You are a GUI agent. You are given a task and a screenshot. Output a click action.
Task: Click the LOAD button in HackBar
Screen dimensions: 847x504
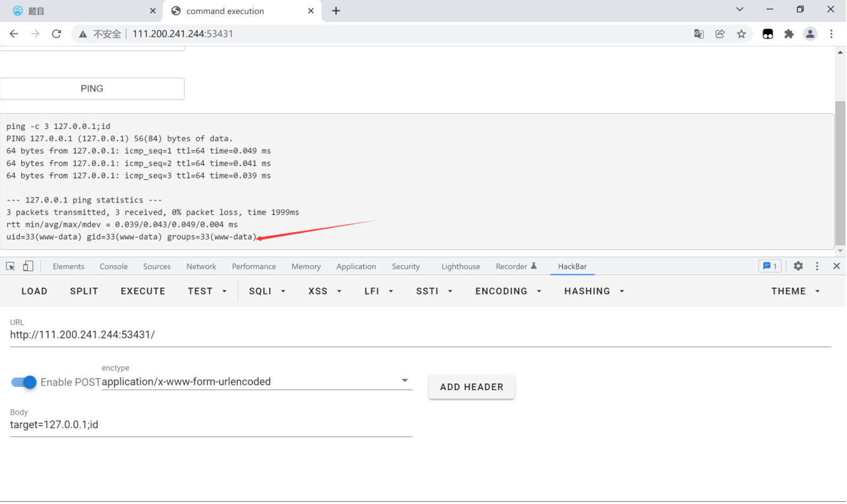(34, 291)
